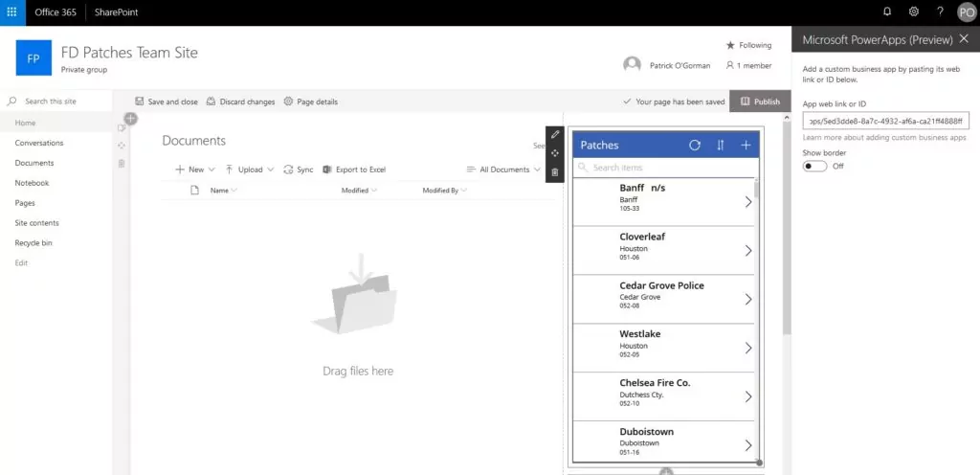Click Export to Excel

tap(354, 170)
